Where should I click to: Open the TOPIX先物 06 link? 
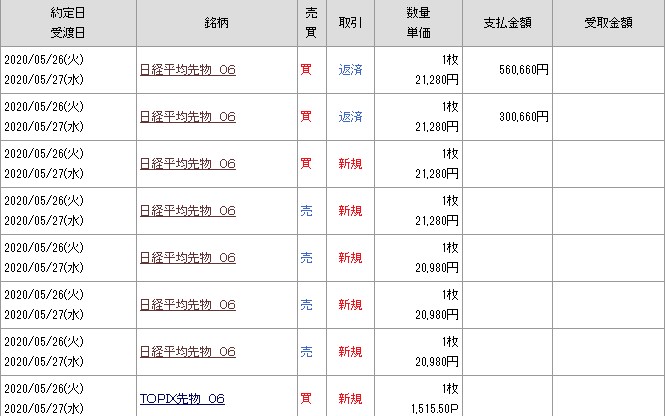pos(182,399)
